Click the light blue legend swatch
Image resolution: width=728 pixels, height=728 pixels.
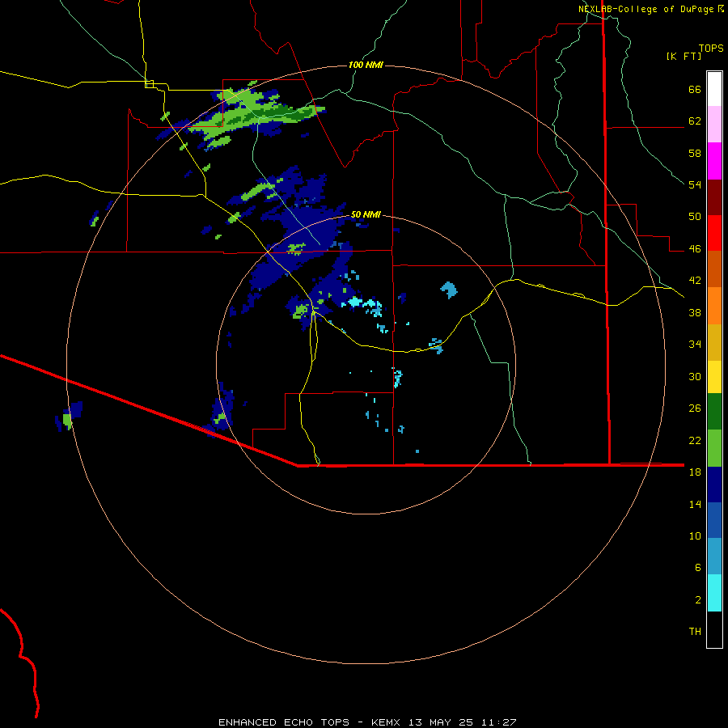pos(714,557)
